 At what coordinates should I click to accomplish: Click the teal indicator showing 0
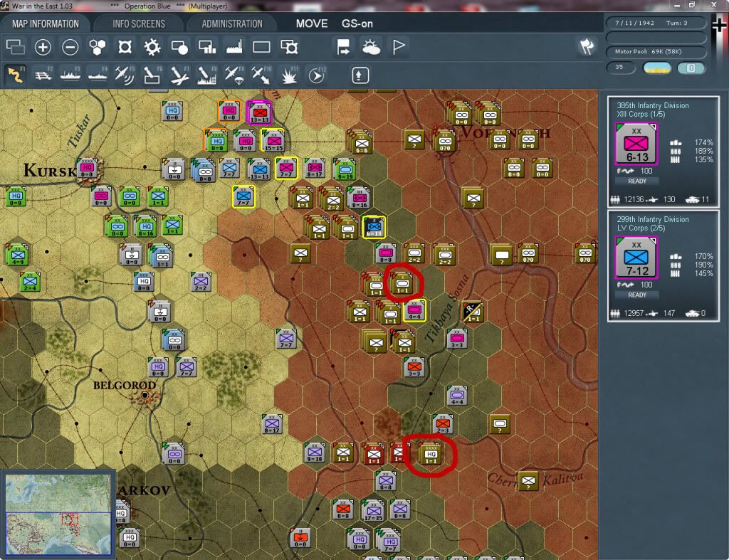pyautogui.click(x=691, y=68)
